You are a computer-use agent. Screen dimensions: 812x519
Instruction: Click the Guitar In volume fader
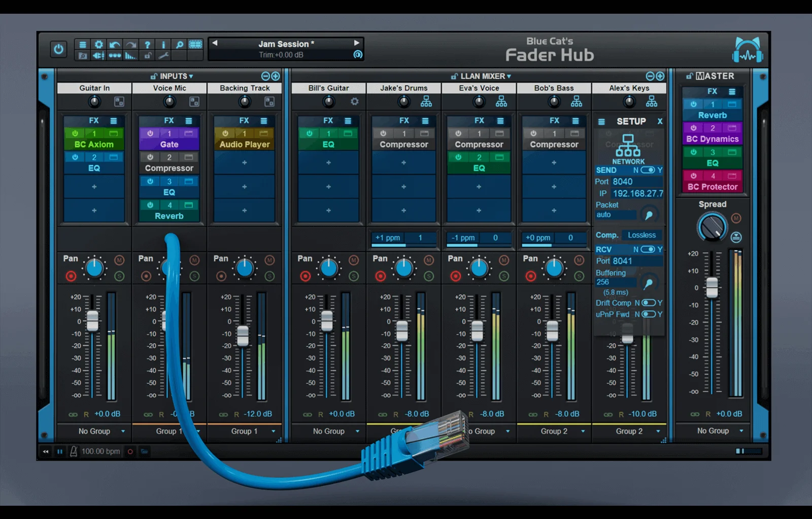92,321
